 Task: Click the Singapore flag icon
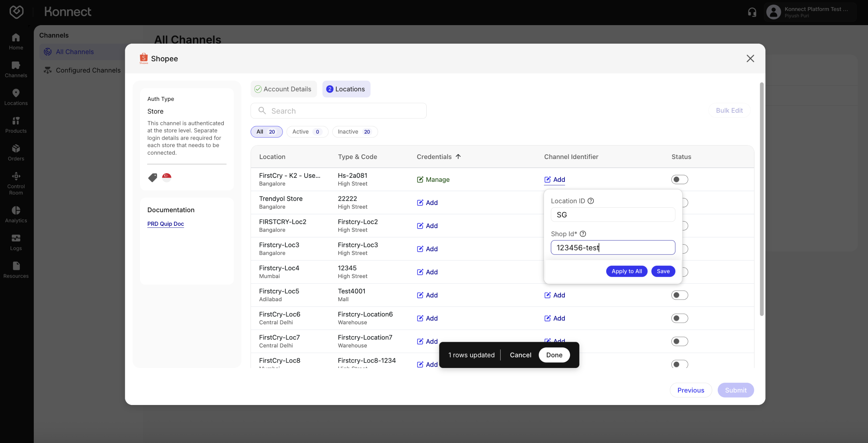167,177
